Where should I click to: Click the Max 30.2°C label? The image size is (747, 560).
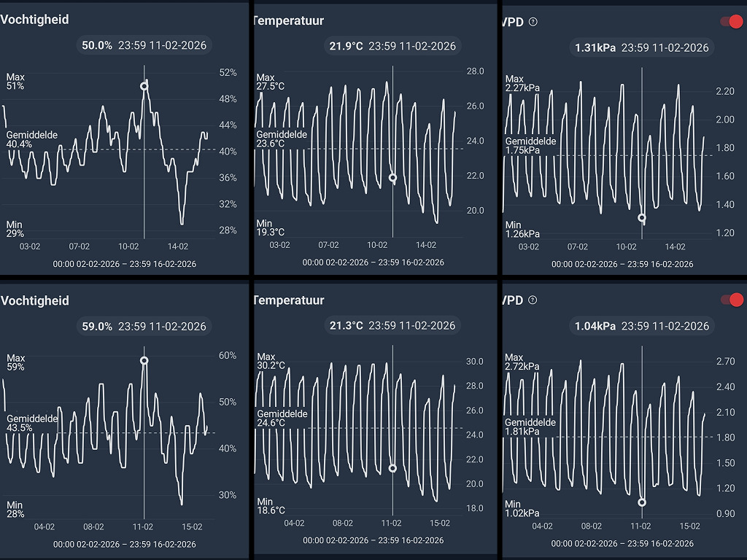[x=270, y=360]
